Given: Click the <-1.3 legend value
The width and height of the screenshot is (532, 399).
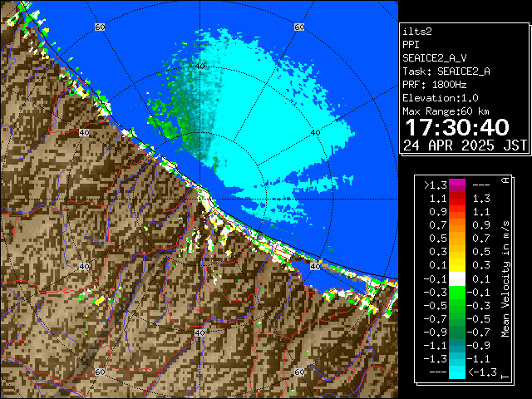Looking at the screenshot, I should [x=482, y=372].
